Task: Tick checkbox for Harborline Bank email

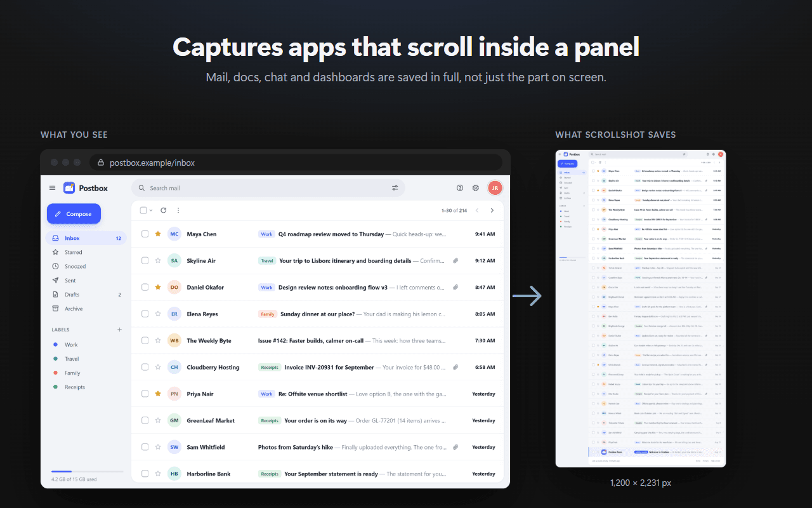Action: click(145, 474)
